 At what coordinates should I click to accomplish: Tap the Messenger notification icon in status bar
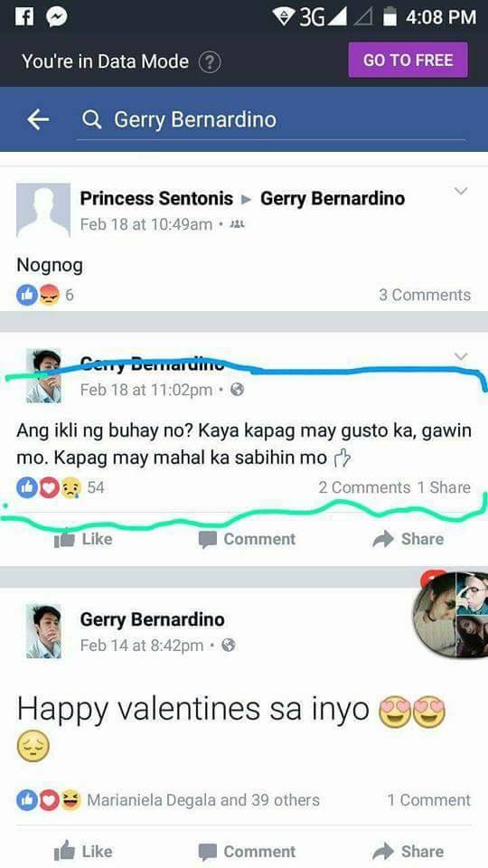coord(56,16)
